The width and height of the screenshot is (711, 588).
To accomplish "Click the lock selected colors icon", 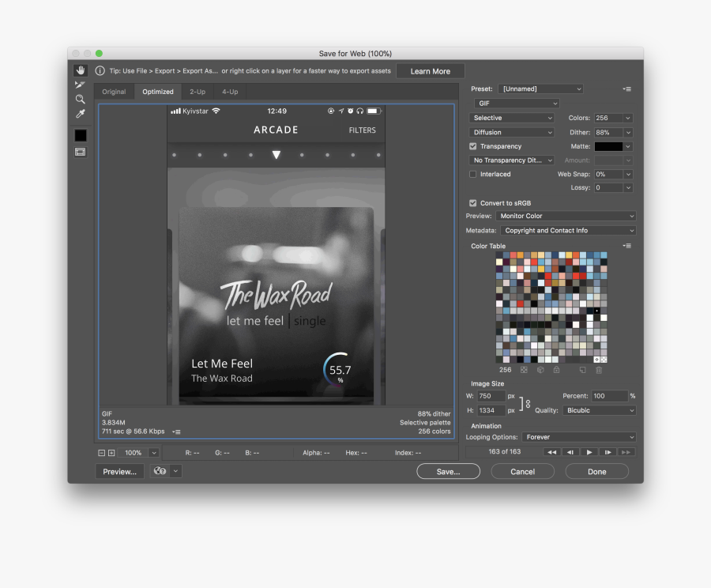I will (557, 370).
